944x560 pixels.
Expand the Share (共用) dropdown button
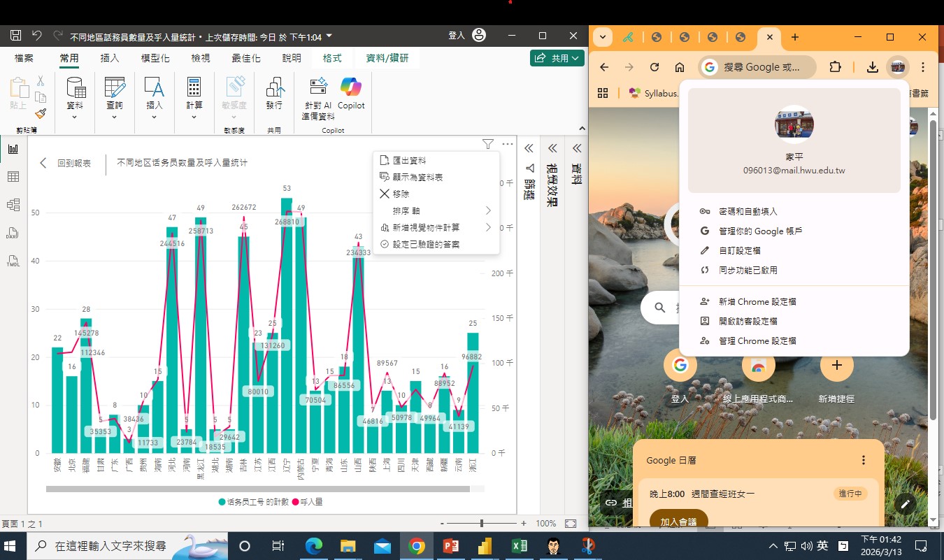click(x=557, y=59)
